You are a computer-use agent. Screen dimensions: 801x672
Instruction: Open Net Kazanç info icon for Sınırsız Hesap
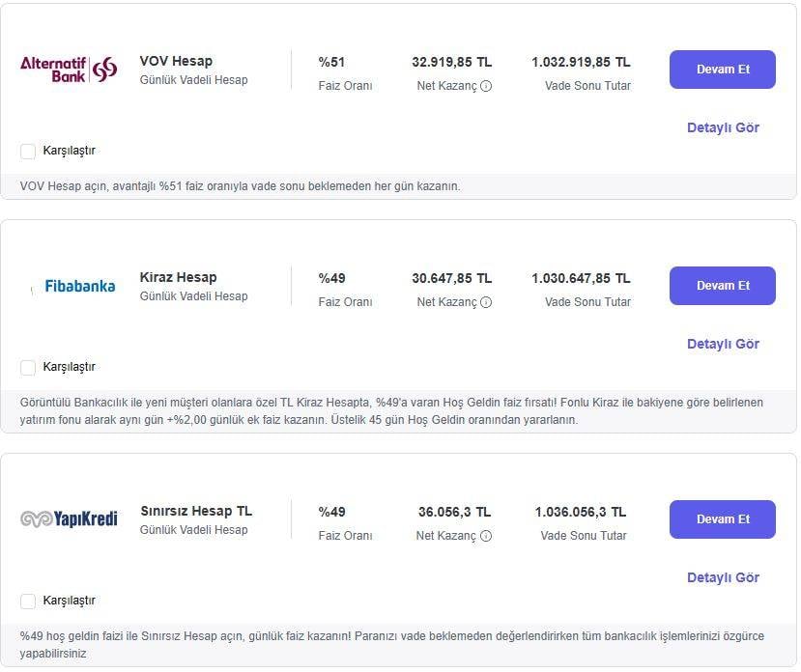tap(486, 536)
